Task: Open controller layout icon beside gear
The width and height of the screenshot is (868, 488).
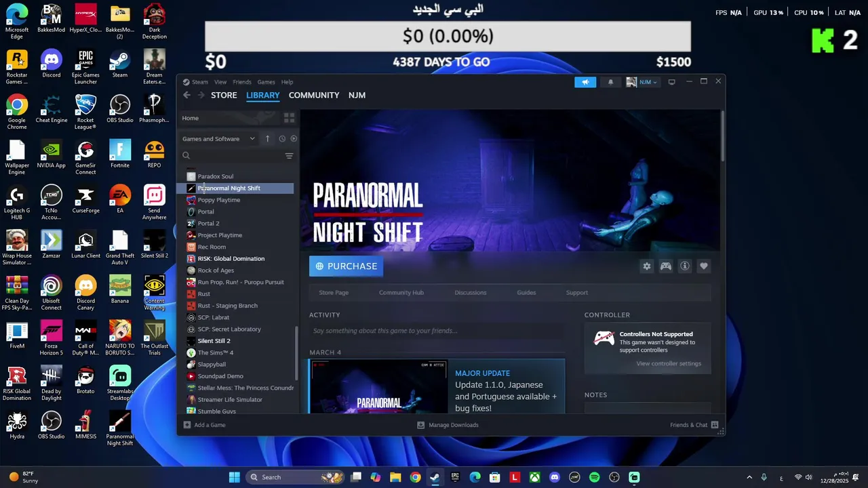Action: [x=666, y=266]
